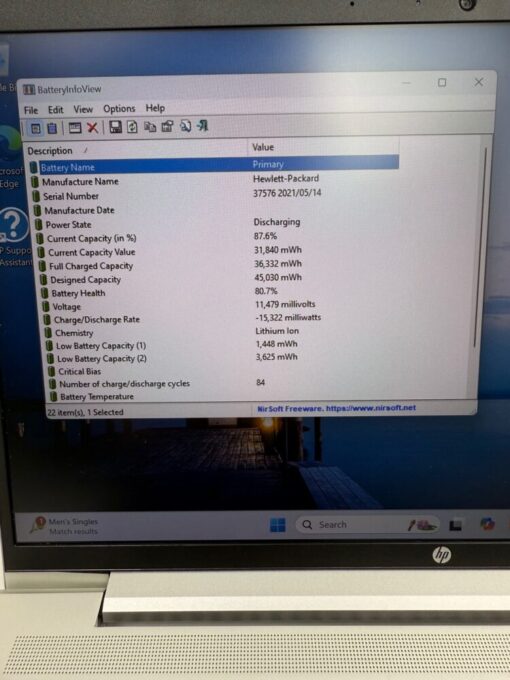Click the Hewlett-Packard value cell

click(286, 178)
